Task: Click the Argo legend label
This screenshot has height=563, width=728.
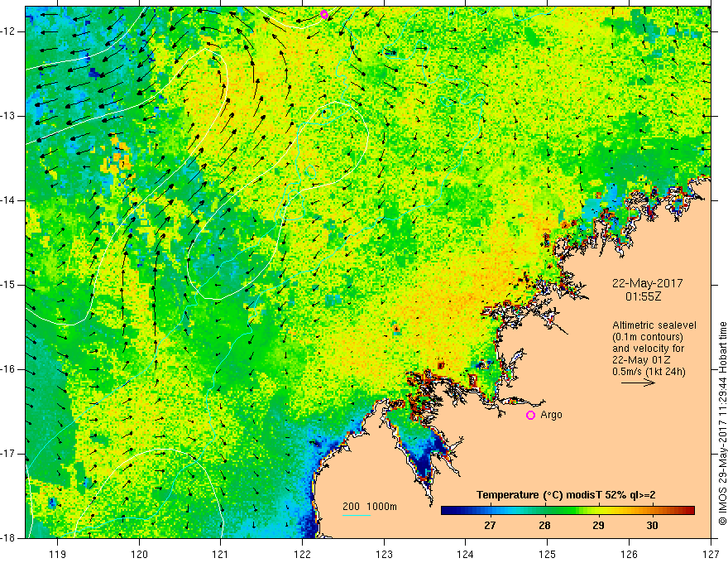Action: [551, 414]
